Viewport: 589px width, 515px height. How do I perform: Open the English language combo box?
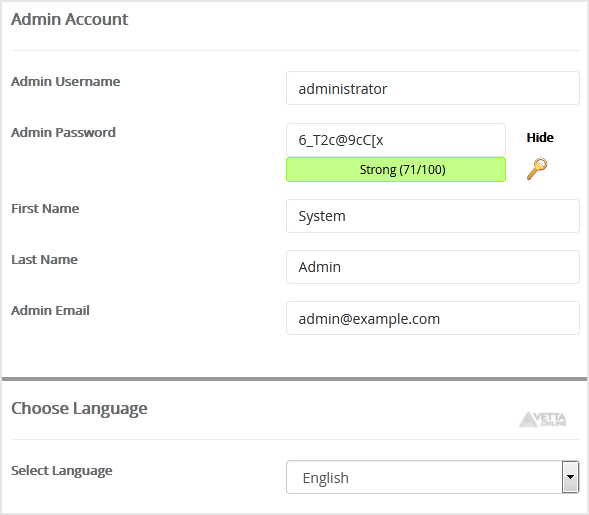(432, 477)
